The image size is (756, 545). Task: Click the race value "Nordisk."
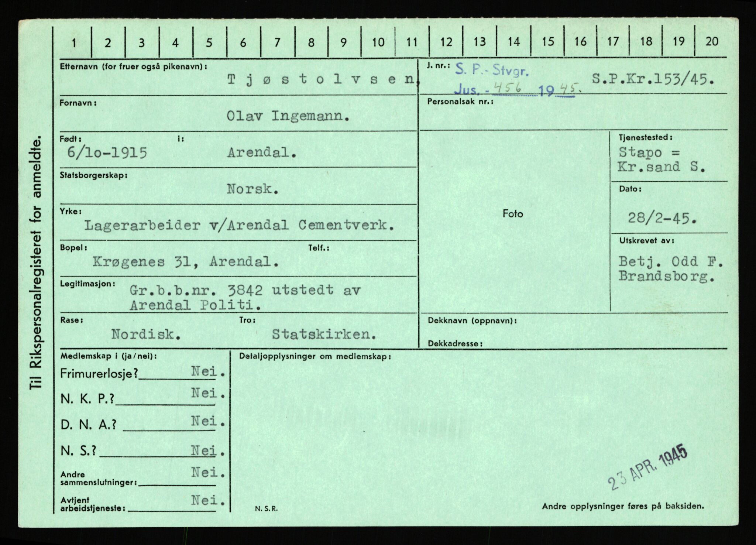146,335
